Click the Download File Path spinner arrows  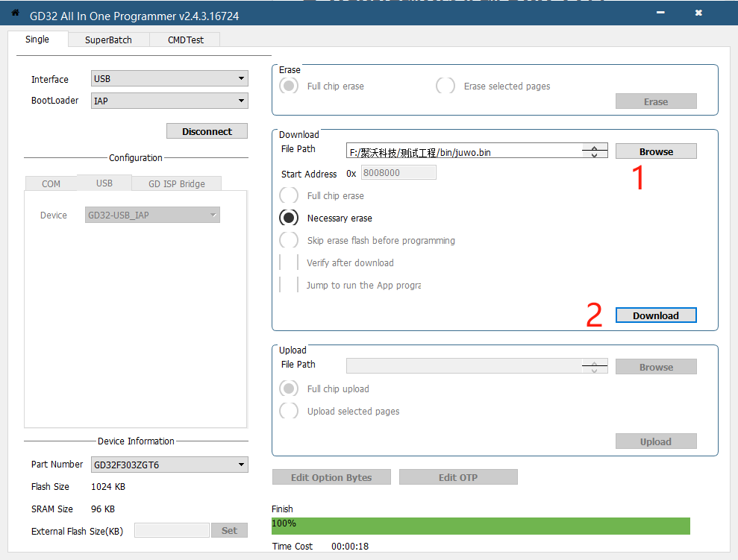pyautogui.click(x=595, y=151)
